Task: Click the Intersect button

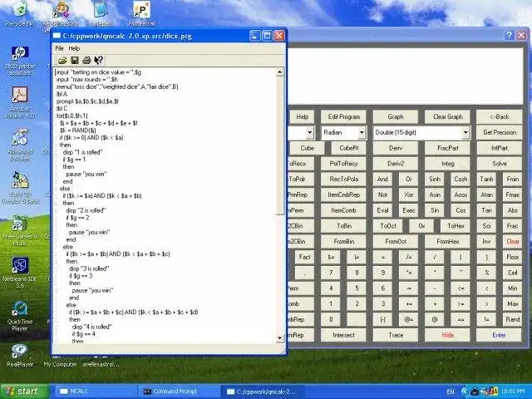Action: pos(343,335)
